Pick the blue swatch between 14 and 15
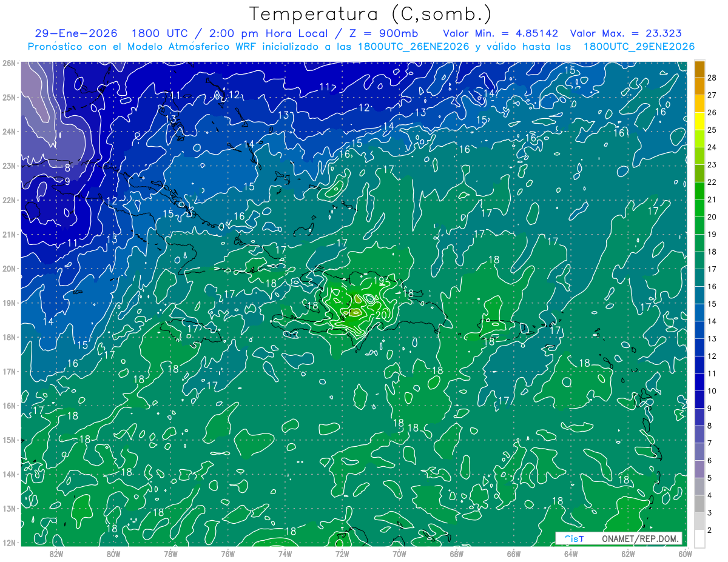728x562 pixels. [x=699, y=313]
